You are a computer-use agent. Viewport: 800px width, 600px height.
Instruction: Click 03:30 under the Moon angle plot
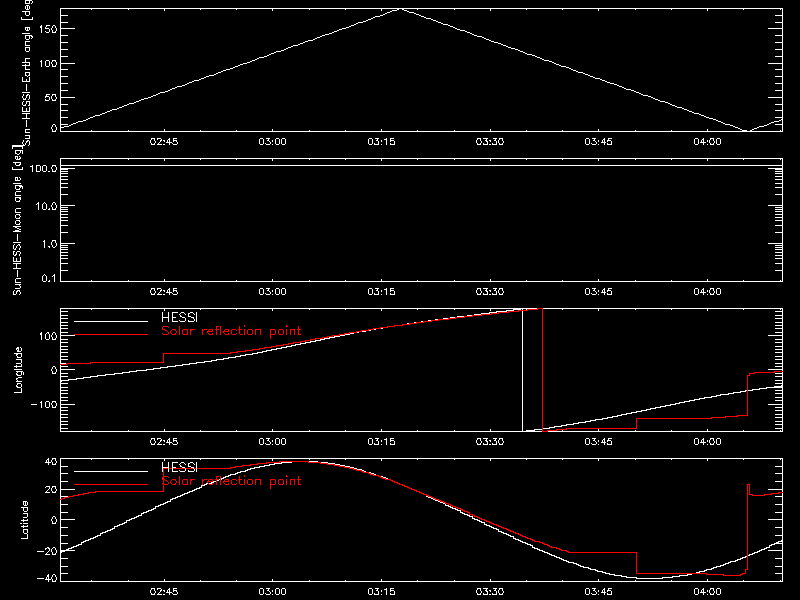coord(490,292)
